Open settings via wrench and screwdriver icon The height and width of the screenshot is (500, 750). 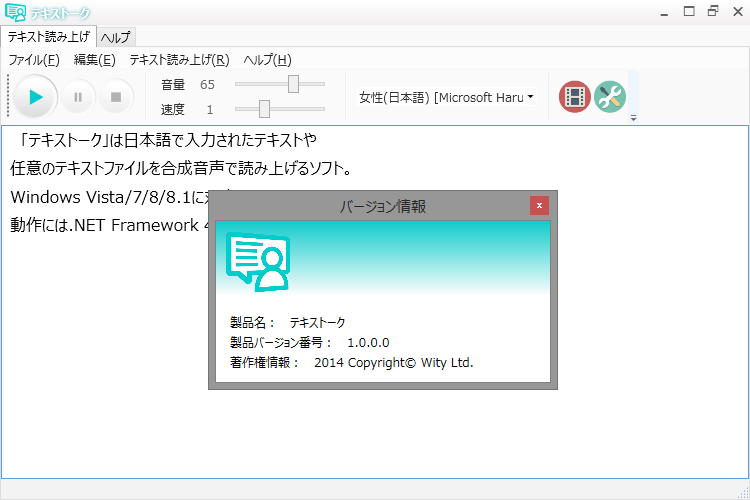coord(610,97)
